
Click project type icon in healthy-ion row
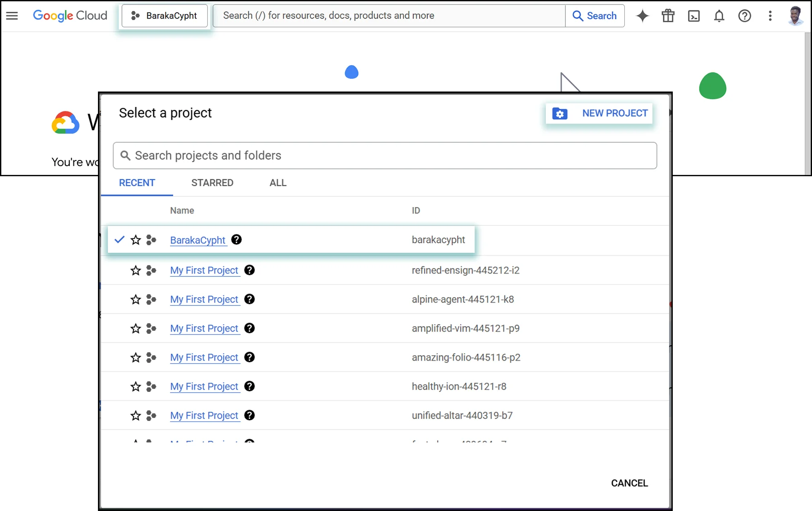coord(151,386)
